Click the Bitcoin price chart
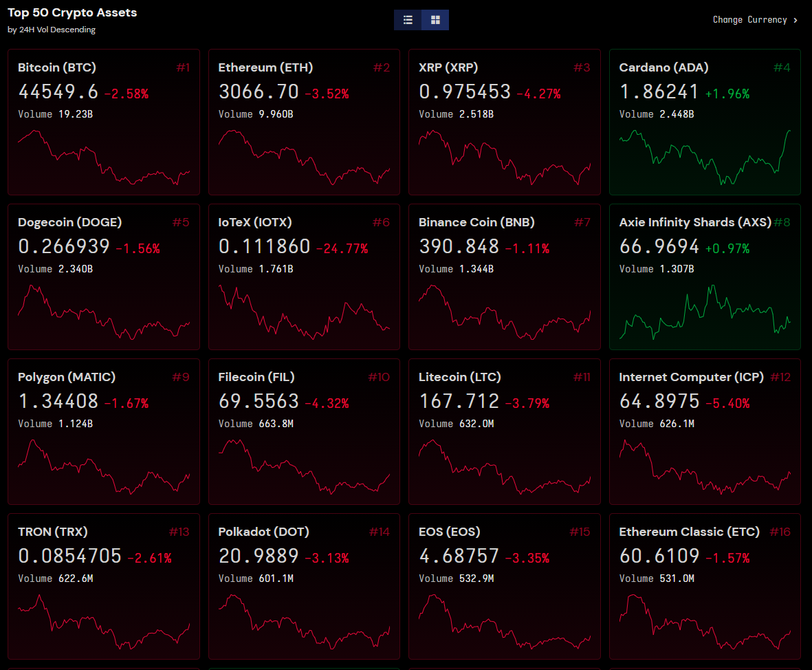The height and width of the screenshot is (670, 812). point(104,158)
